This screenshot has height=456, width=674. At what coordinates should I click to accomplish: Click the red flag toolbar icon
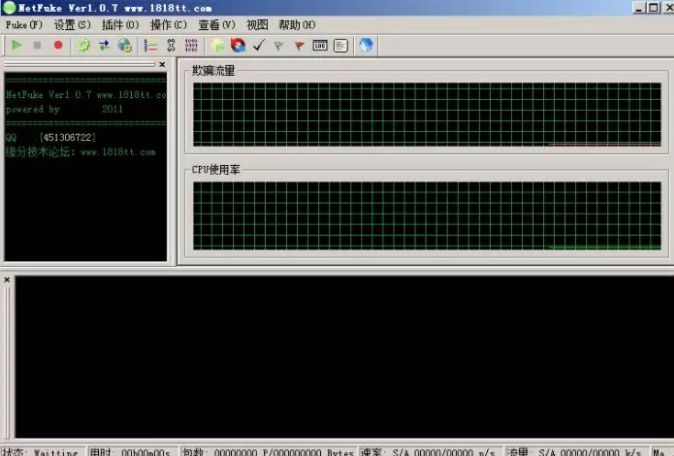[x=299, y=45]
